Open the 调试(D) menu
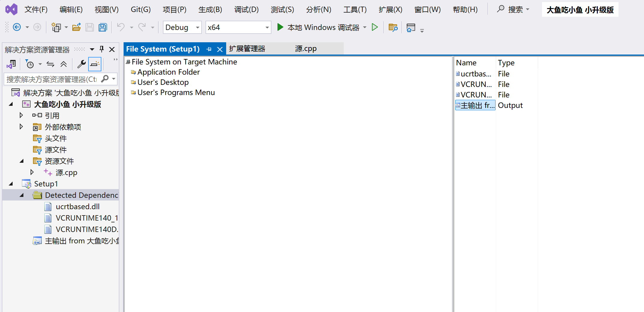Screen dimensions: 644x312 [246, 10]
